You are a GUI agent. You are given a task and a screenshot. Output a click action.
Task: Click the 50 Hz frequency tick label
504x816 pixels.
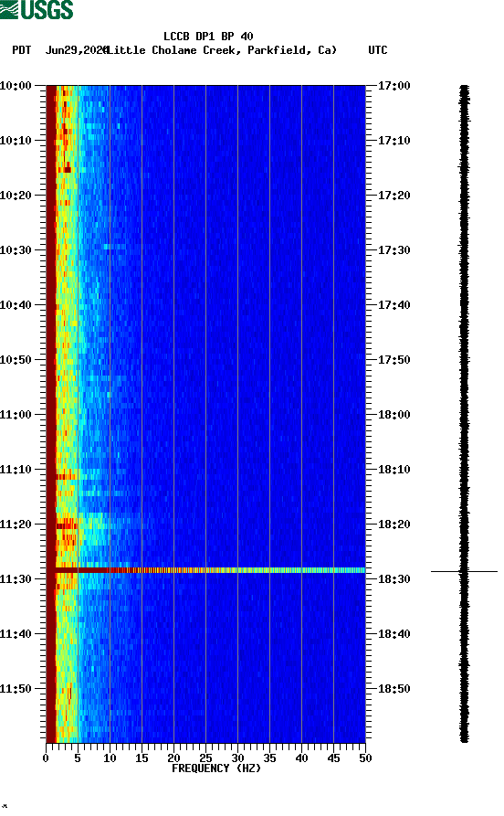pyautogui.click(x=365, y=758)
